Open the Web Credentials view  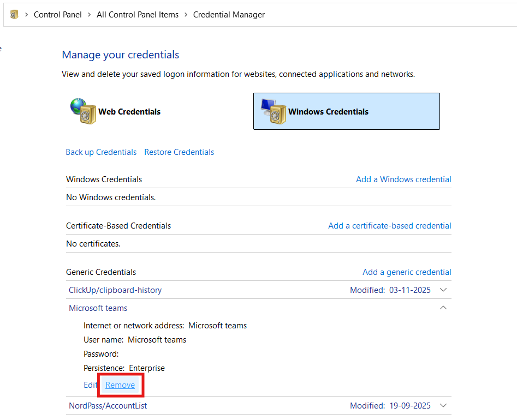[x=129, y=111]
